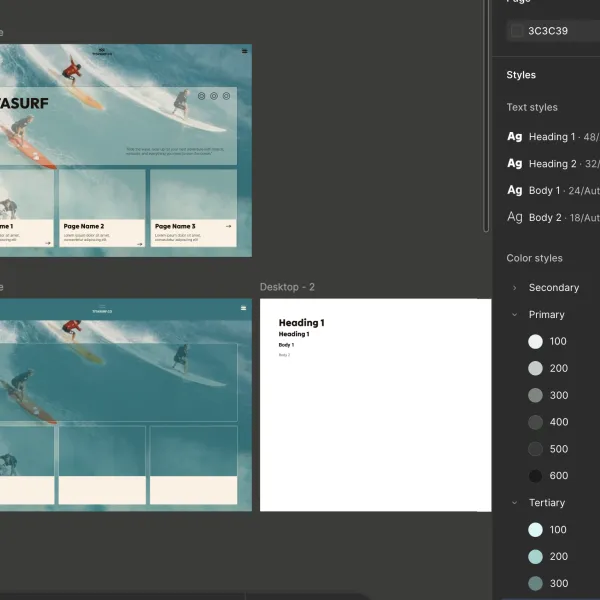Click the middle circular social icon in hero
This screenshot has height=600, width=600.
214,96
